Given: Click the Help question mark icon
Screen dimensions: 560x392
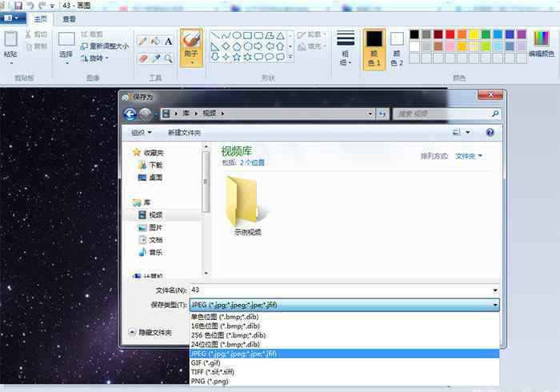Looking at the screenshot, I should (x=490, y=132).
